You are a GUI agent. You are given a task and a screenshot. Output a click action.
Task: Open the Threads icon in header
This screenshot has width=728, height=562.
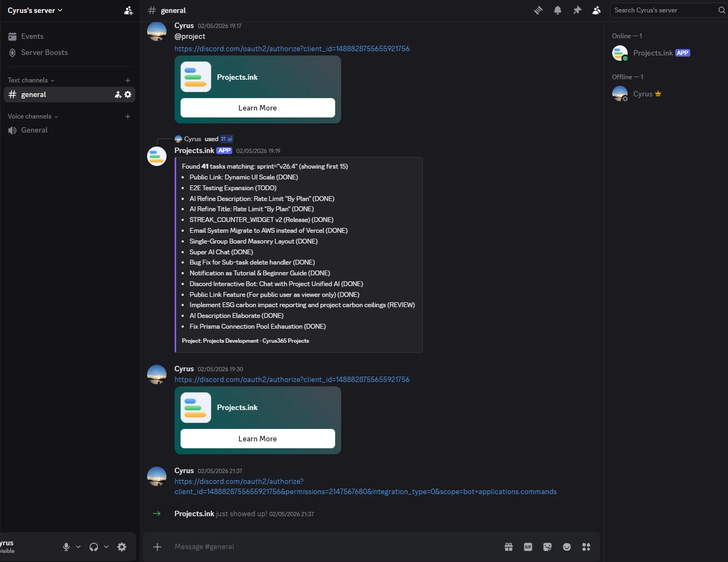coord(538,10)
